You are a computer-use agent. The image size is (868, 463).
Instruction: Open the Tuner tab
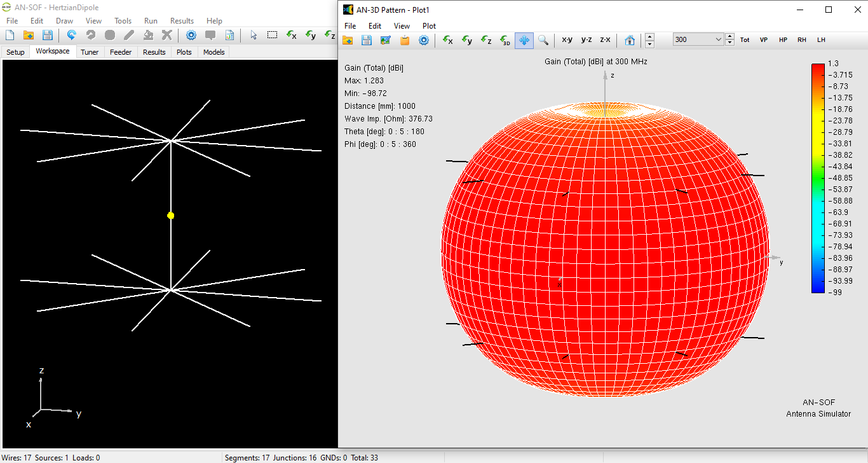pyautogui.click(x=90, y=52)
